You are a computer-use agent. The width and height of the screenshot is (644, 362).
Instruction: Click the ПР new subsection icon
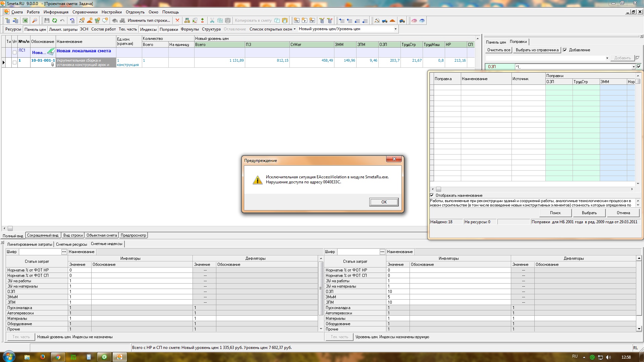(x=312, y=20)
